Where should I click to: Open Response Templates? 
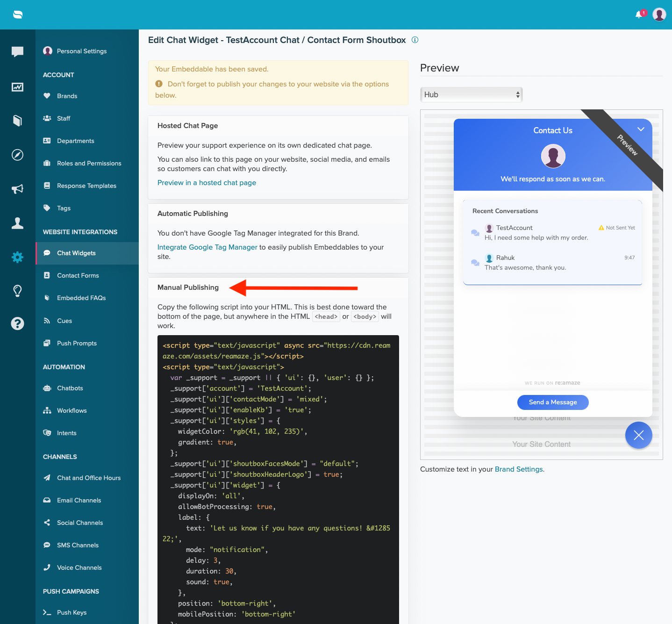86,186
